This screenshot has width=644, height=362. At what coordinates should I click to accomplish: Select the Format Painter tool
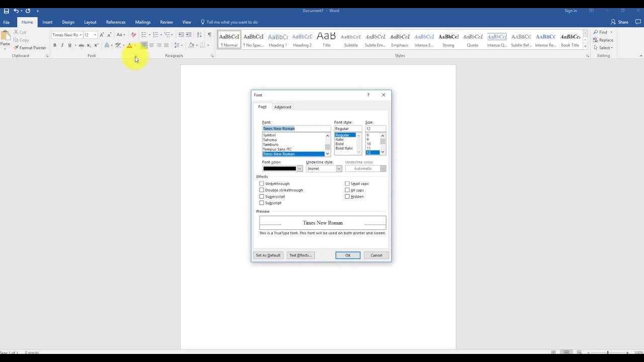[30, 48]
